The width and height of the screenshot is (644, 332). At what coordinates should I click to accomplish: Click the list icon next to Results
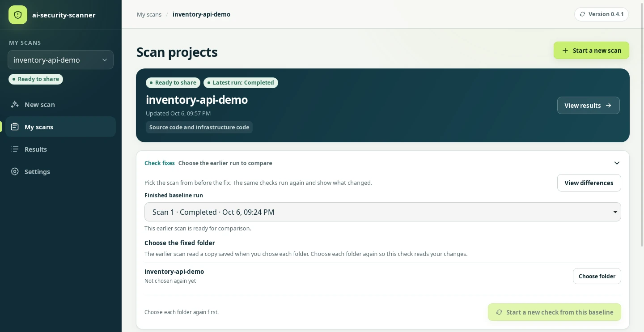point(15,149)
